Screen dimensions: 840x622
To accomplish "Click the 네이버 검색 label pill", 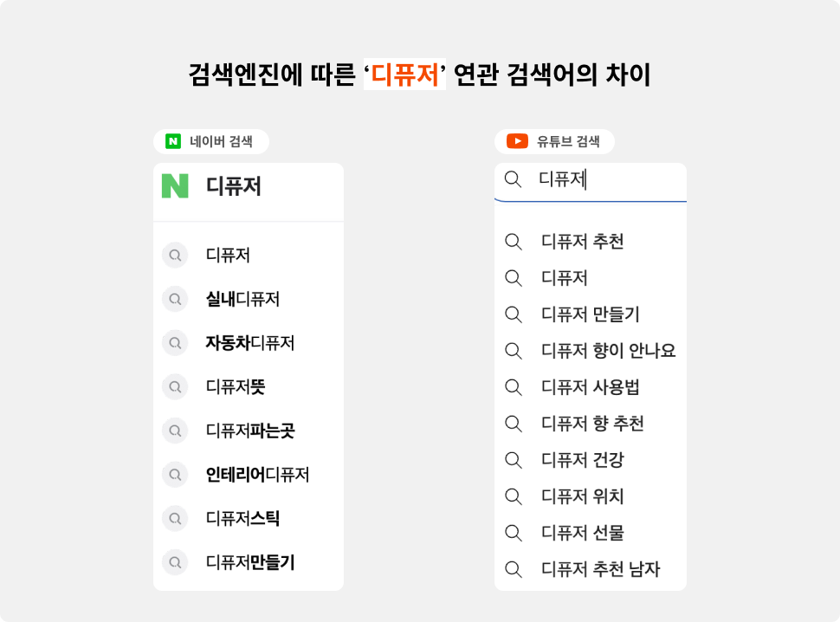I will click(211, 141).
